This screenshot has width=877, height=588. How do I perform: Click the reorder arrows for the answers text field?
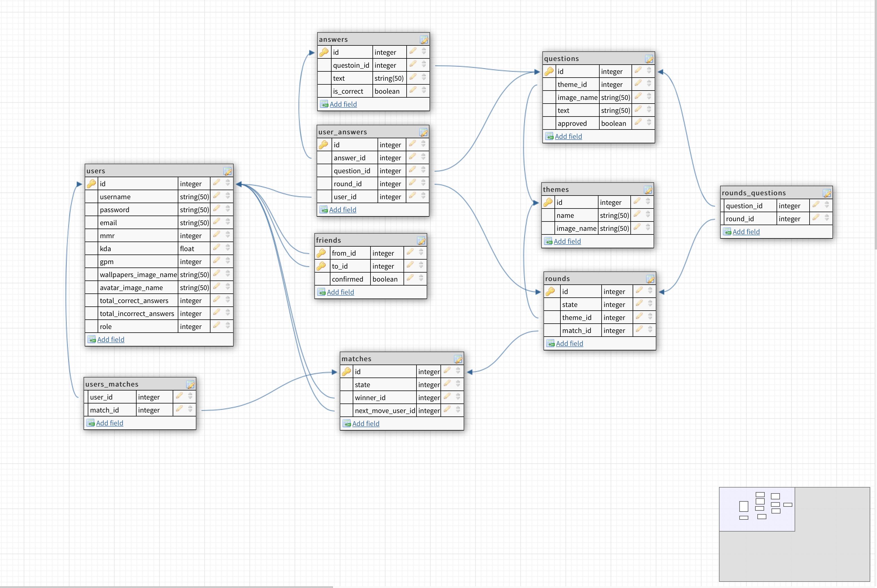pos(424,77)
